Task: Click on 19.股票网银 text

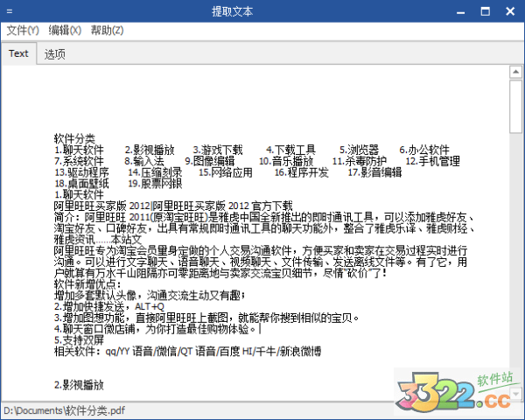Action: pyautogui.click(x=155, y=183)
